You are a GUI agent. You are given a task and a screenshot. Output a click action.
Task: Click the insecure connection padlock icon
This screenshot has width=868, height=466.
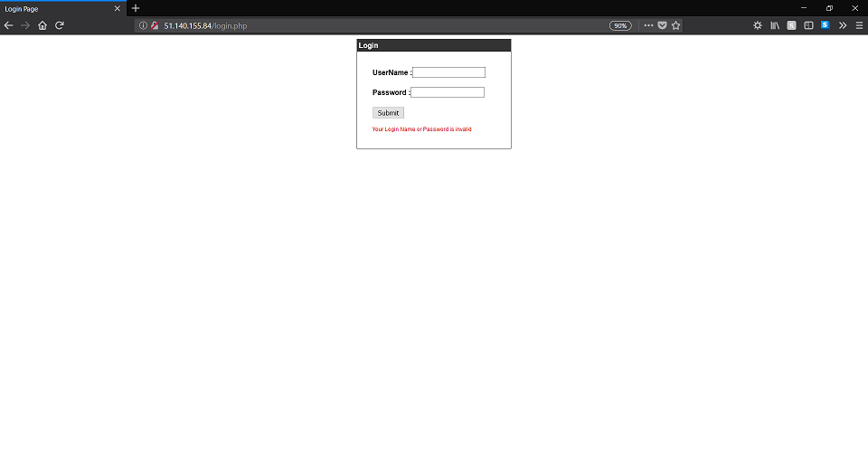(155, 25)
